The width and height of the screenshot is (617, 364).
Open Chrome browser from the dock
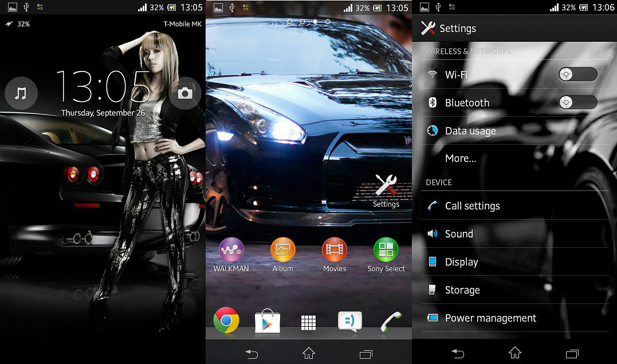click(226, 321)
